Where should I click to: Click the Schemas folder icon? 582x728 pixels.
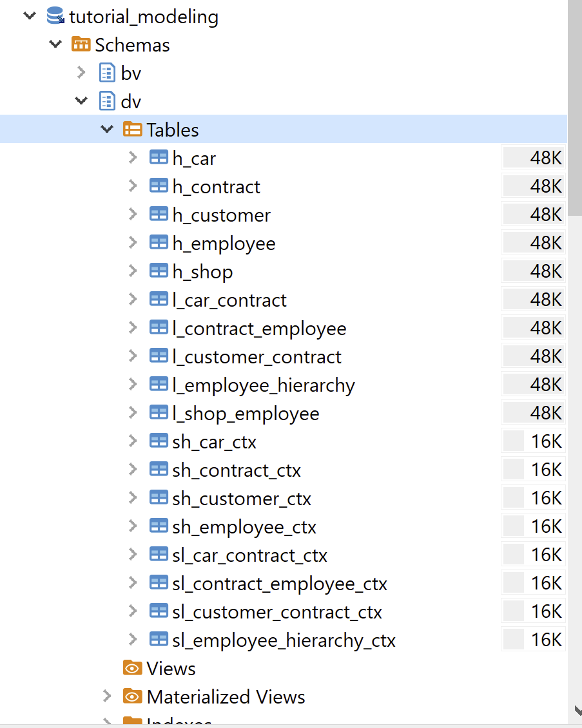[81, 44]
